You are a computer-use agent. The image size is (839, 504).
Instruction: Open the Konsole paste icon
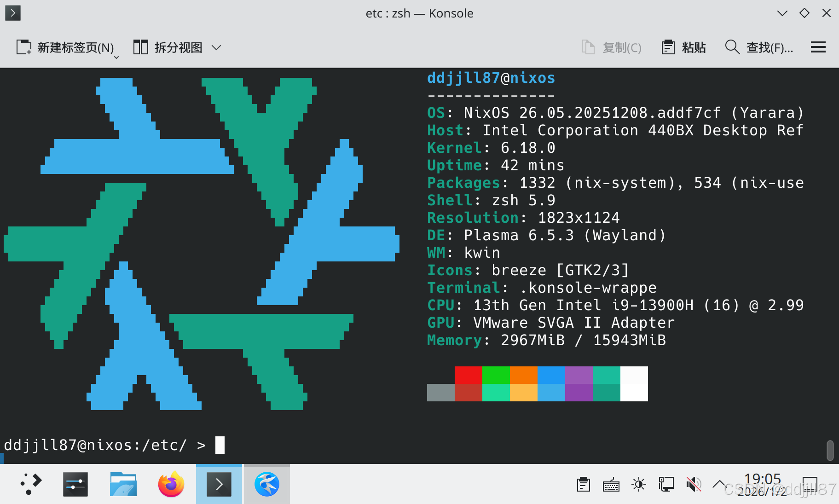[x=669, y=47]
